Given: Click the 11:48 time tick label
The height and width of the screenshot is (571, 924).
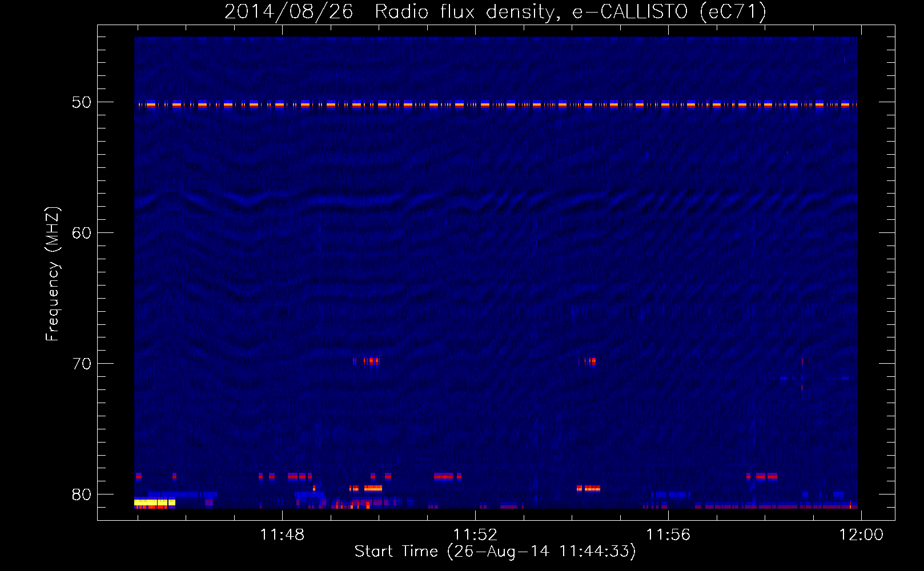Looking at the screenshot, I should point(282,535).
